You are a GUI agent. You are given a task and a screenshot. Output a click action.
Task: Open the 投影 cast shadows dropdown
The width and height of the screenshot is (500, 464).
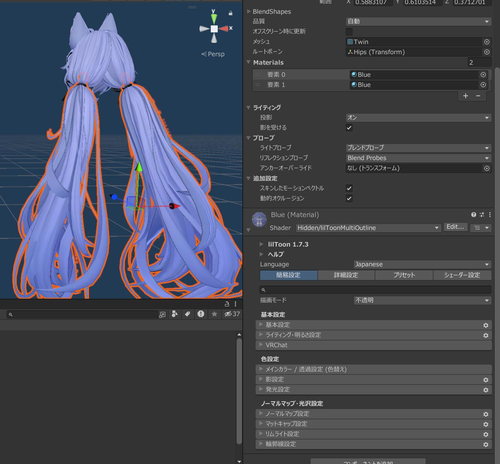pos(418,118)
